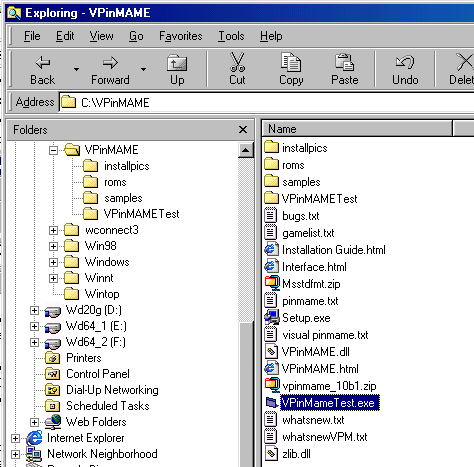Expand the Wd64_1 (E:) drive
474x467 pixels.
point(34,326)
